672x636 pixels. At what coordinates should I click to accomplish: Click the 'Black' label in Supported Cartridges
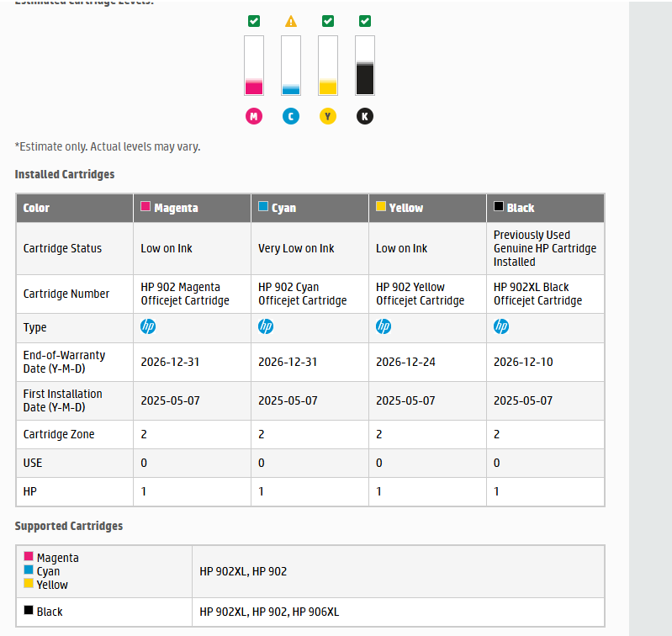(50, 612)
